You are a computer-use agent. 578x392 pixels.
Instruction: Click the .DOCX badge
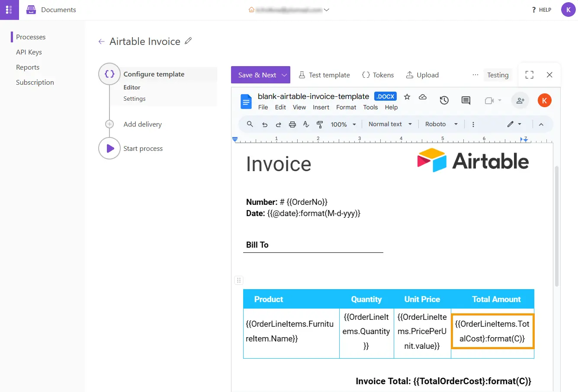tap(385, 96)
